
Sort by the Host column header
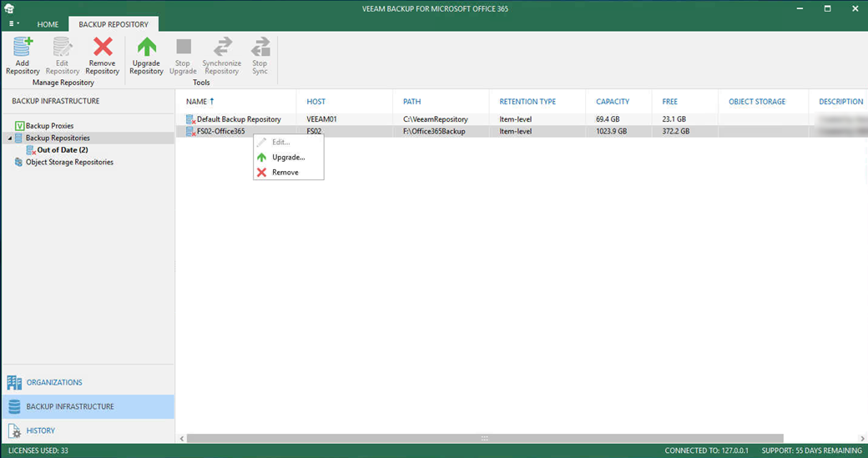point(316,101)
